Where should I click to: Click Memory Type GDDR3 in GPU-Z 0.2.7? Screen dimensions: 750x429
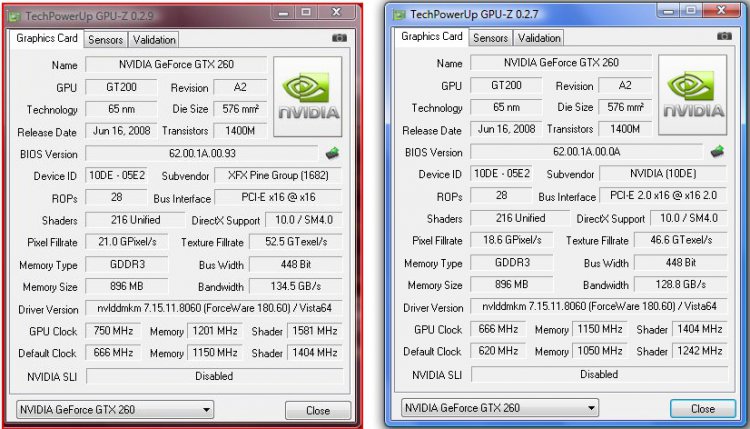512,262
